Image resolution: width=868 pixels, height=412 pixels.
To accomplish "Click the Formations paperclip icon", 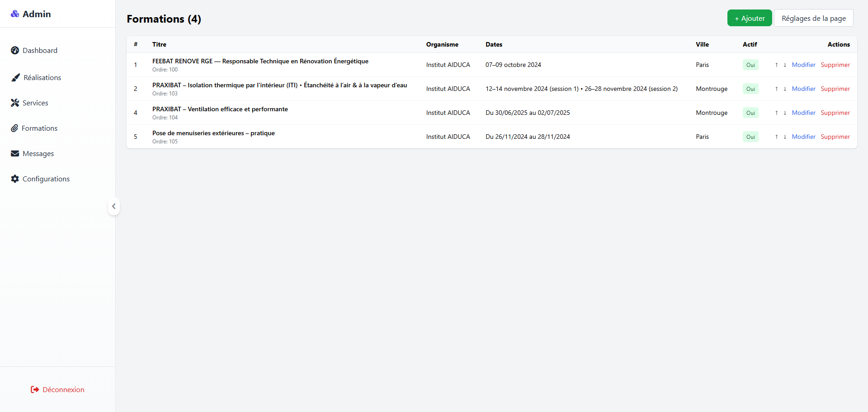I will pyautogui.click(x=14, y=128).
